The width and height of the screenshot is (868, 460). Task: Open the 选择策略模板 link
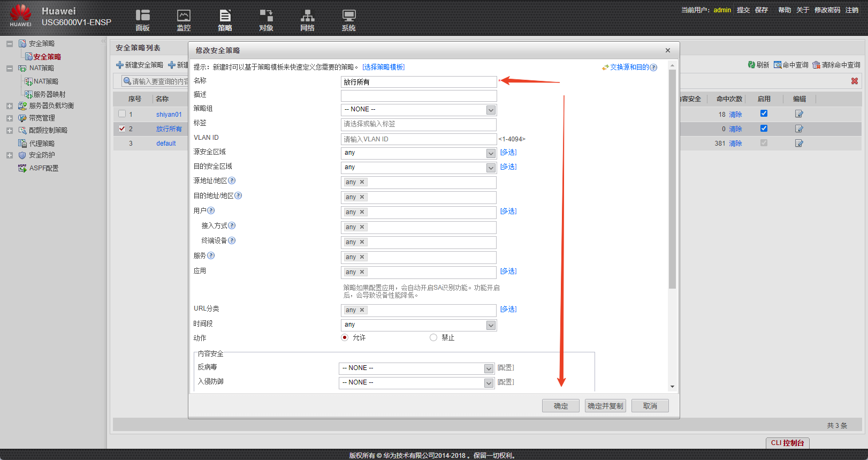[x=384, y=67]
